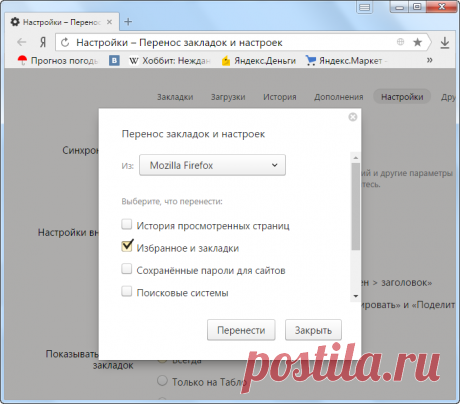Click the dialog scrollbar down arrow
Screen dimensions: 460x404
click(356, 296)
